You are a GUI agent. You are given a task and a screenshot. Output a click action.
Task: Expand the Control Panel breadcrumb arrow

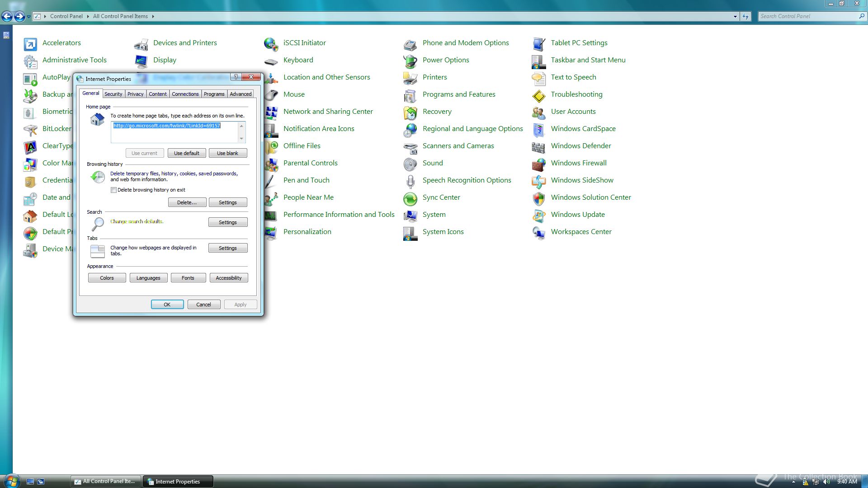click(88, 16)
